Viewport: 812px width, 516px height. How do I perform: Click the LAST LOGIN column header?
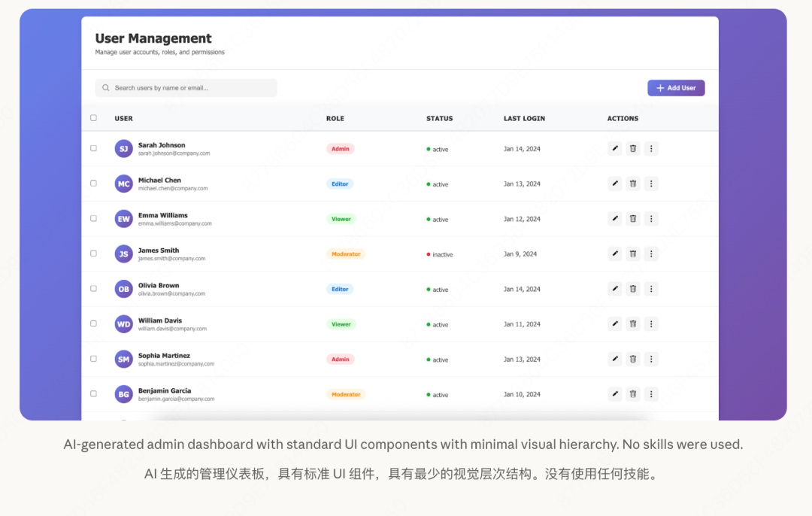coord(524,118)
